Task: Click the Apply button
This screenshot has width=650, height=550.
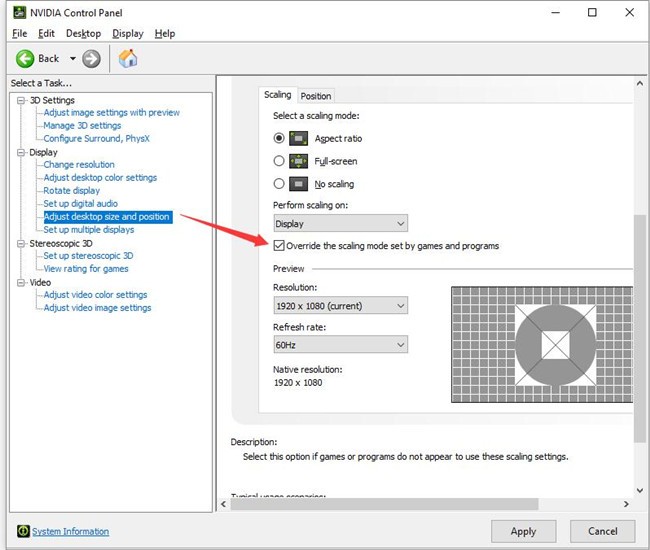Action: [x=523, y=531]
